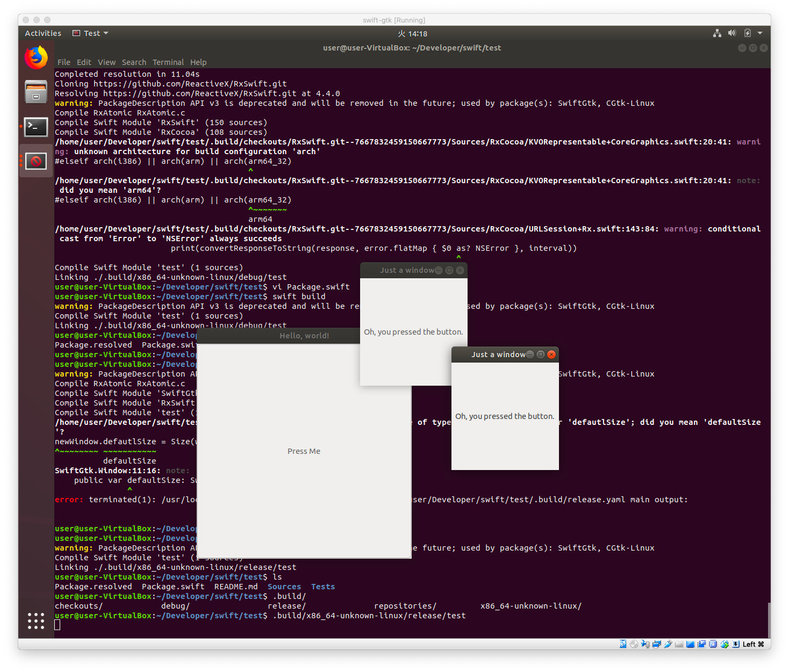Click the optical drive icon in status bar

tap(634, 644)
